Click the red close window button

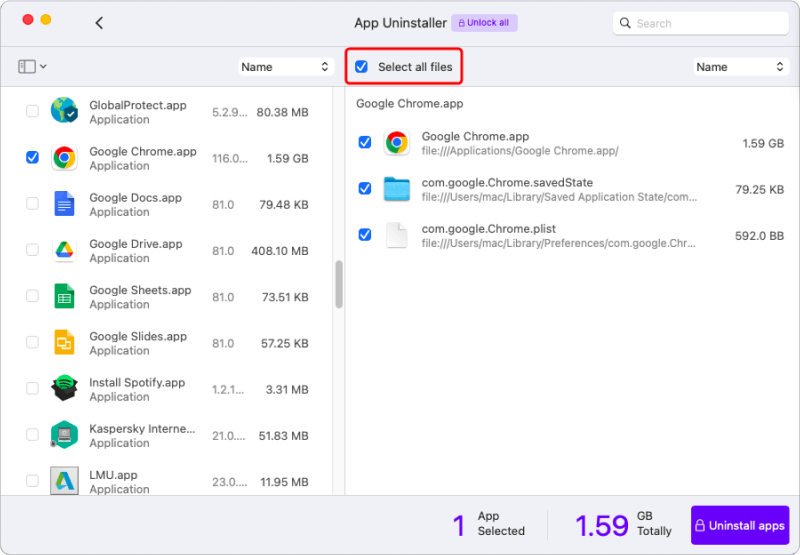[28, 19]
